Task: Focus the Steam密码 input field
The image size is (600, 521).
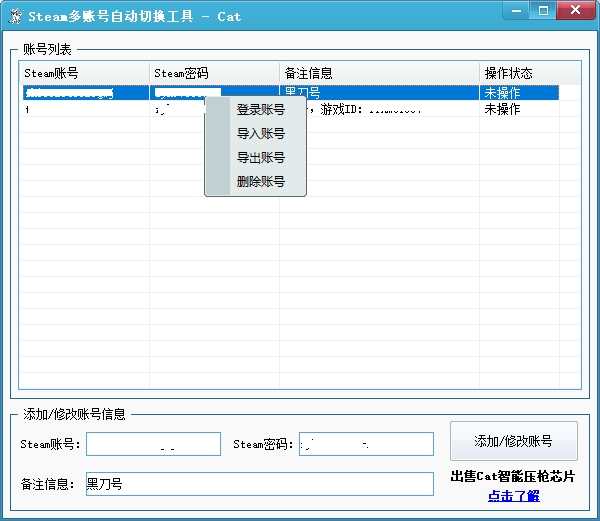Action: (366, 444)
